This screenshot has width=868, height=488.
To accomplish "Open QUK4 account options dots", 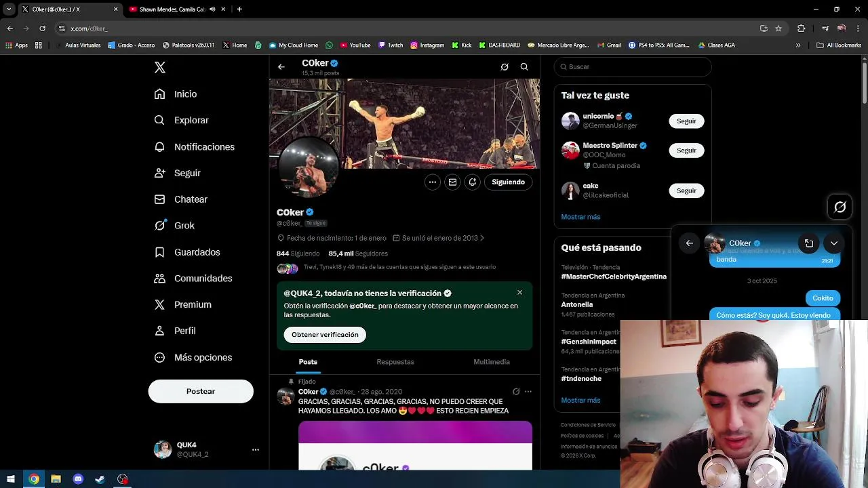I will coord(256,449).
